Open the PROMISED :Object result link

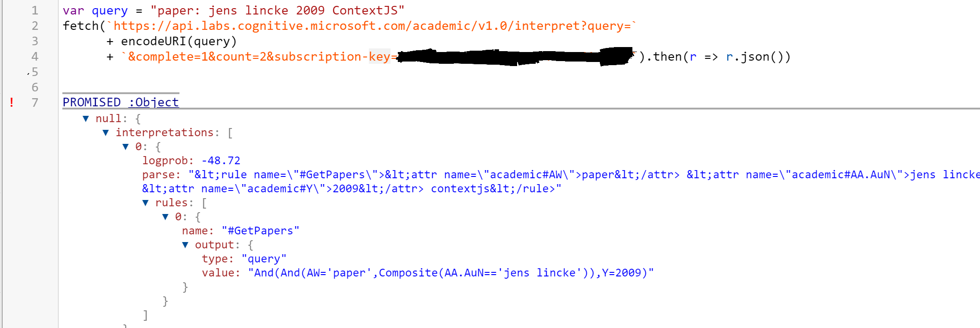click(121, 102)
